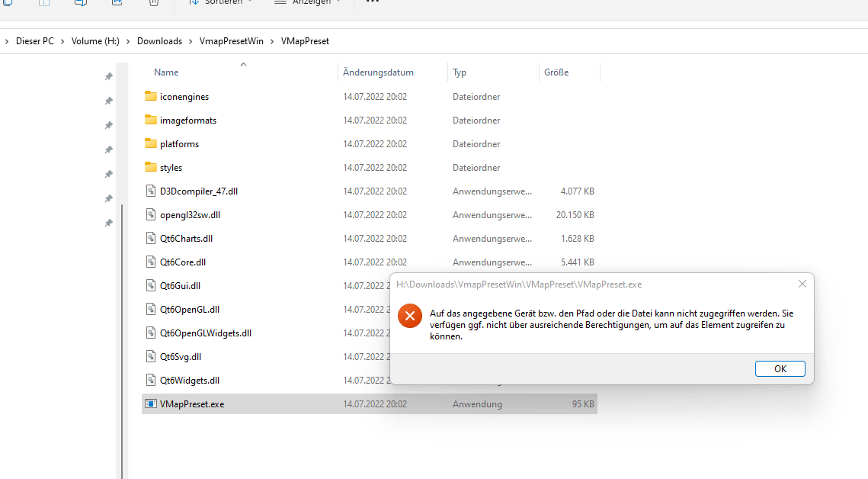Select the Qt6Core.dll file icon

(151, 262)
